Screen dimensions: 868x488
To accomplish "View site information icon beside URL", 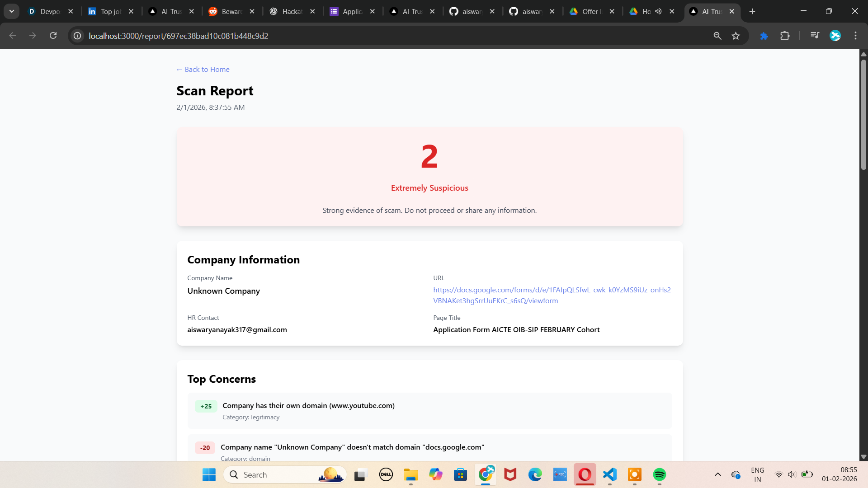I will point(77,36).
